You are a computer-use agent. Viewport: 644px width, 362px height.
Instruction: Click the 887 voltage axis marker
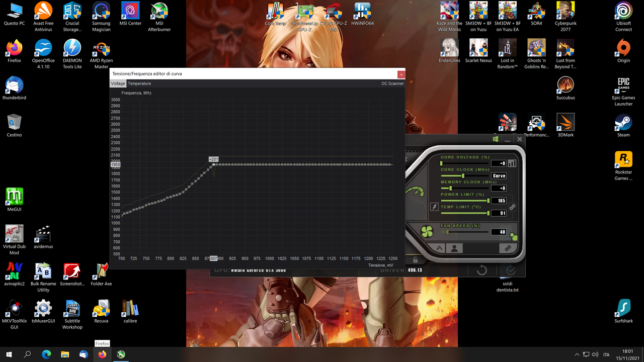tap(213, 258)
